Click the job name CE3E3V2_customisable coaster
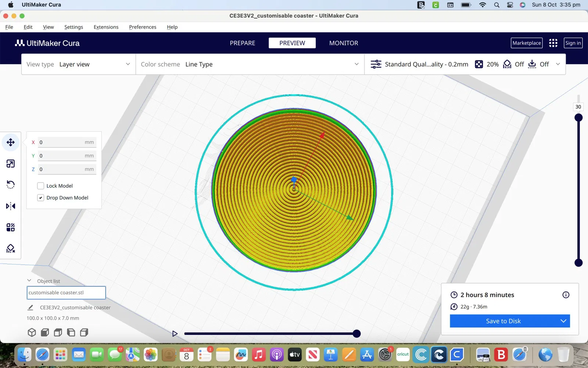Viewport: 588px width, 368px height. 75,308
